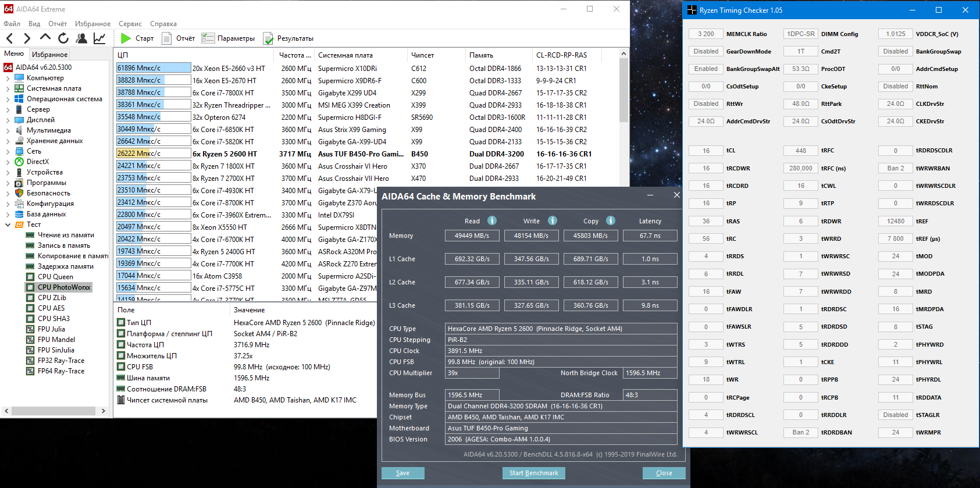Screen dimensions: 980x488
Task: Open the line chart icon in AIDA64 toolbar
Action: 99,38
